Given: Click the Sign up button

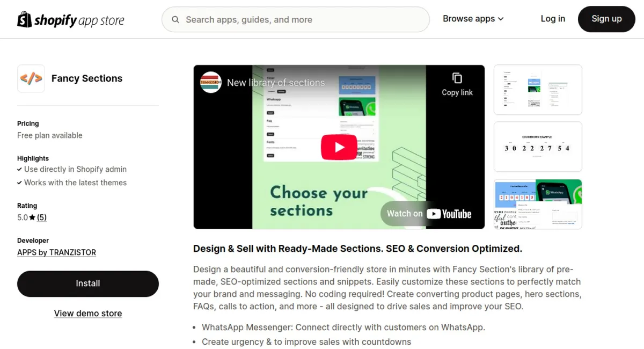Looking at the screenshot, I should pos(606,19).
